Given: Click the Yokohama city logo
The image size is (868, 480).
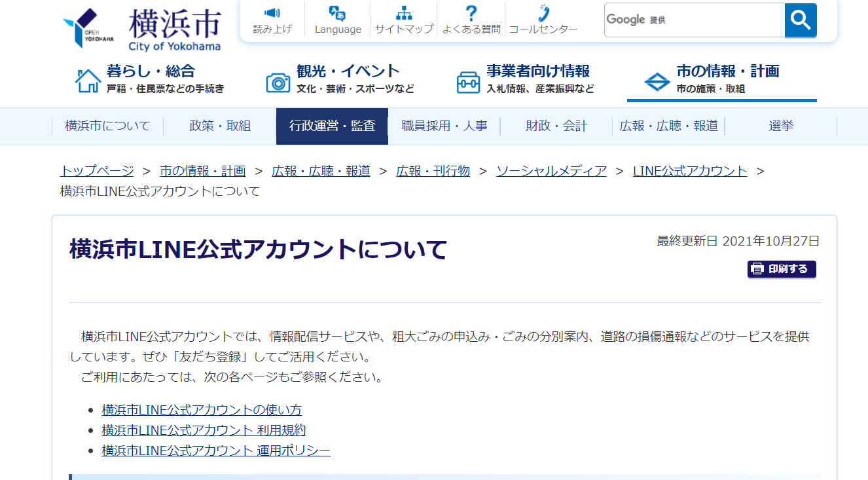Looking at the screenshot, I should click(142, 29).
